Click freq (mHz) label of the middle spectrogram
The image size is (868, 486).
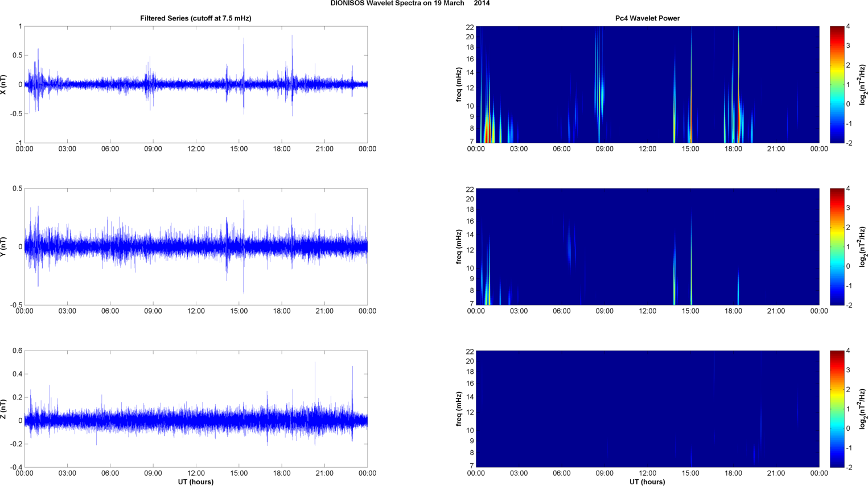[459, 246]
